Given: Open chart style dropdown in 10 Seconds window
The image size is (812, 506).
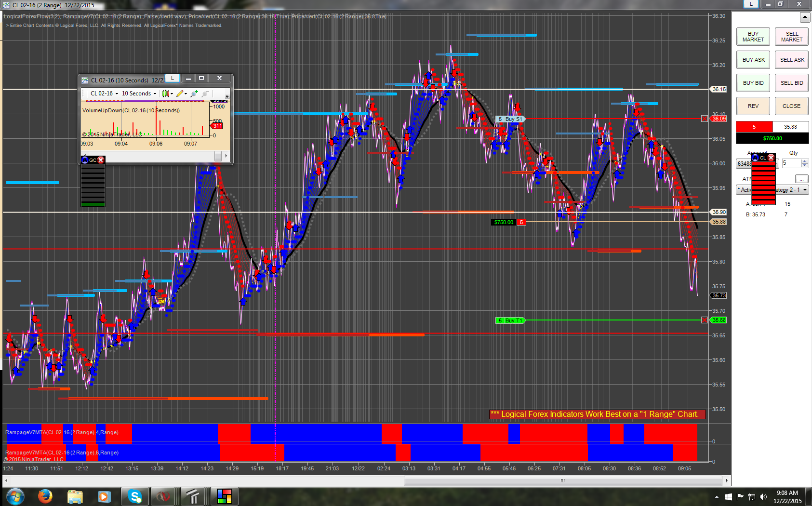Looking at the screenshot, I should pyautogui.click(x=167, y=93).
